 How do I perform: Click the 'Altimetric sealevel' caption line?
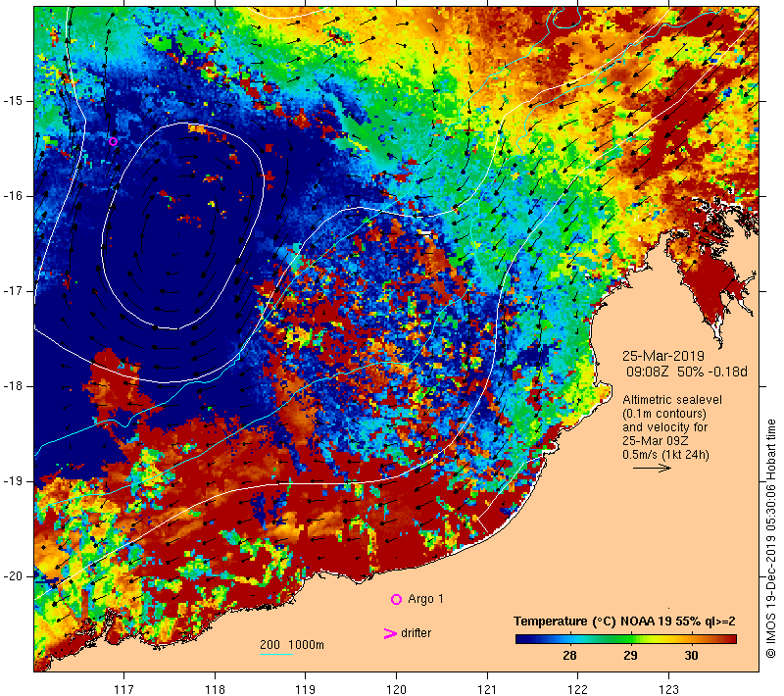tap(672, 400)
